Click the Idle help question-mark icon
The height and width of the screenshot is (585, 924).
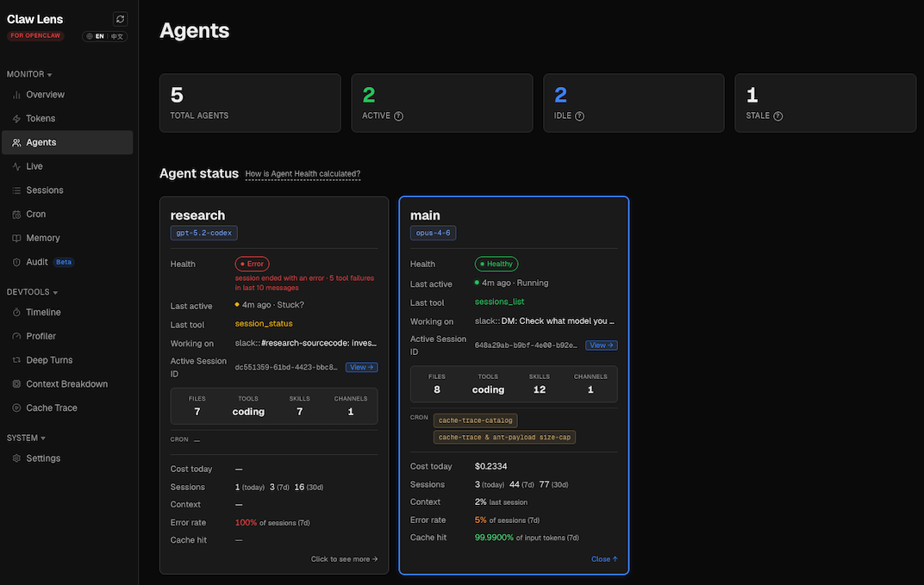point(580,116)
